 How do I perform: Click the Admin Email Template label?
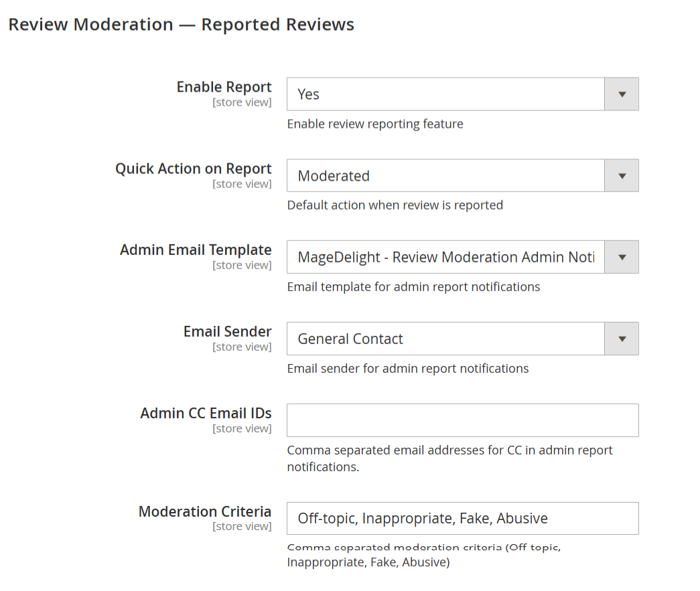click(x=196, y=250)
